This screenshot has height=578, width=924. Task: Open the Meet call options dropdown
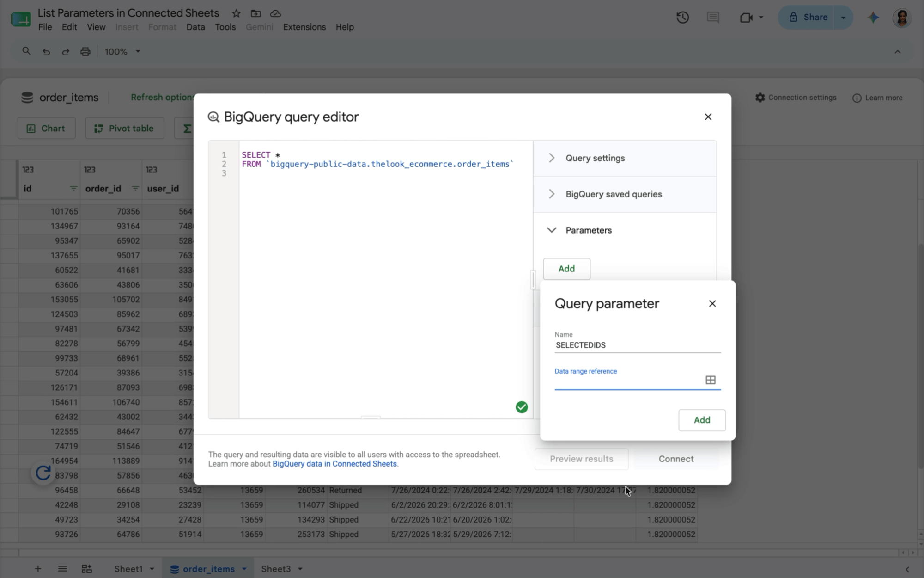point(761,18)
